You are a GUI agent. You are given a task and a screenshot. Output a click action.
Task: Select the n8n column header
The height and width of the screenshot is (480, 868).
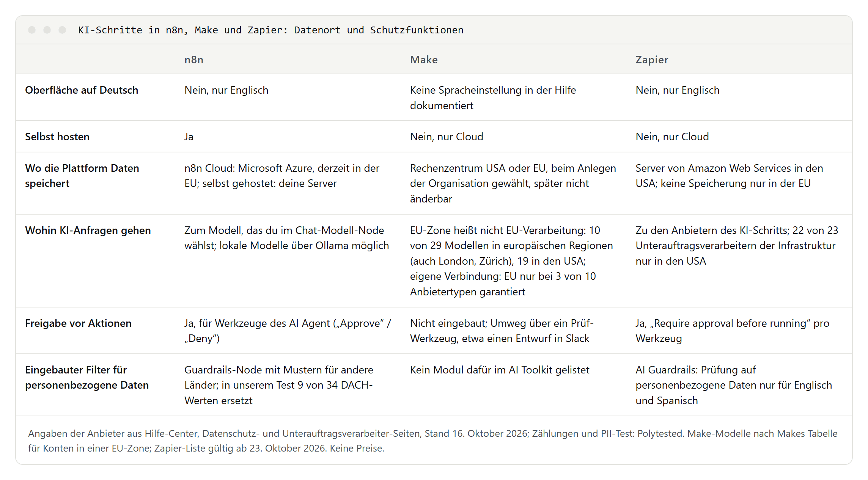coord(194,60)
